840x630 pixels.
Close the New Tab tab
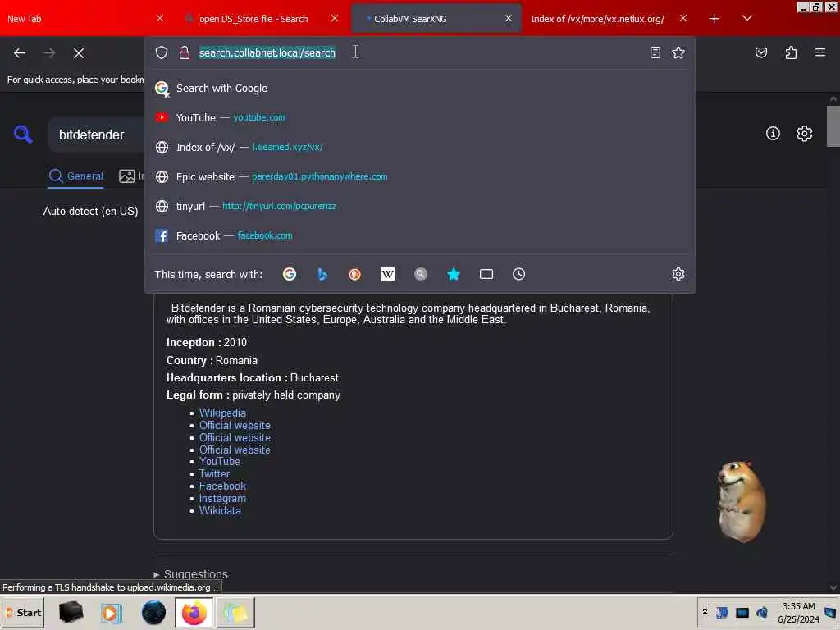(x=160, y=18)
